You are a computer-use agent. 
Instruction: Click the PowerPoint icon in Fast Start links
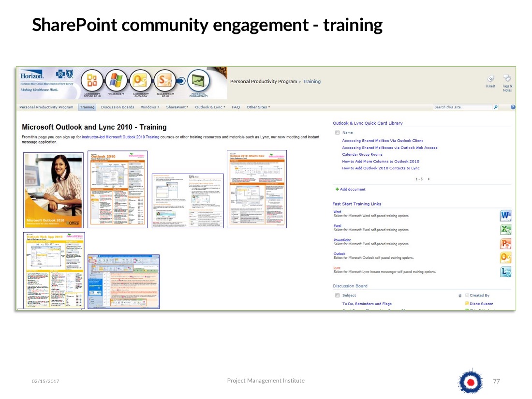(x=505, y=244)
